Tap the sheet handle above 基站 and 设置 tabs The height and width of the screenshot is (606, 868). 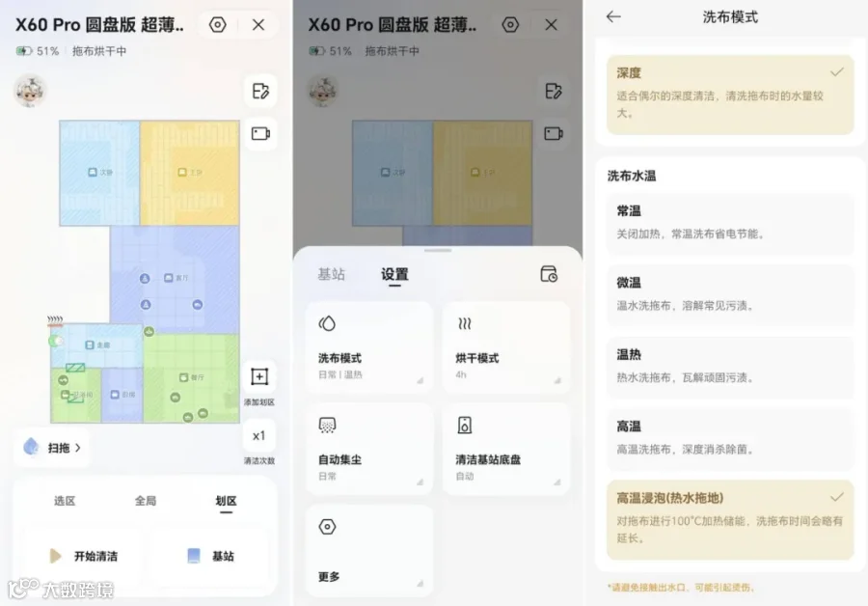tap(437, 251)
